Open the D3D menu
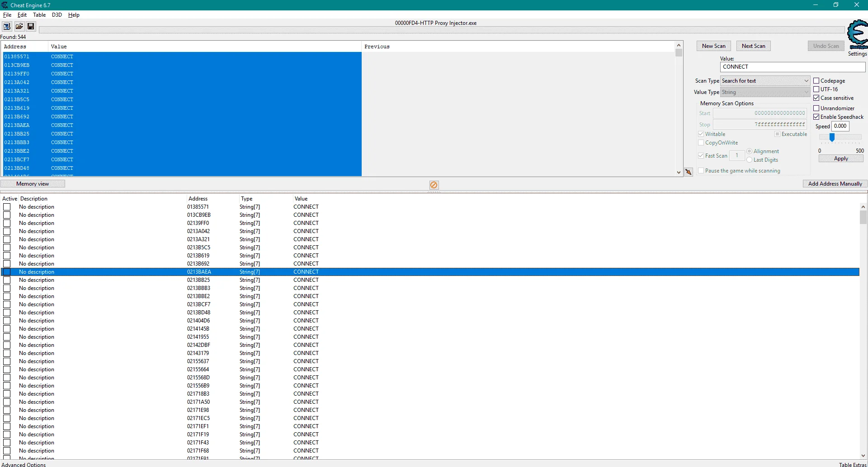The width and height of the screenshot is (868, 467). [x=57, y=15]
